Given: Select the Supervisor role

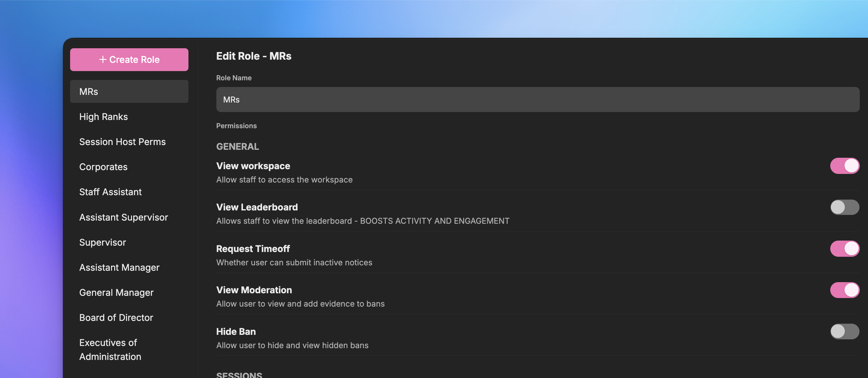Looking at the screenshot, I should (x=103, y=242).
